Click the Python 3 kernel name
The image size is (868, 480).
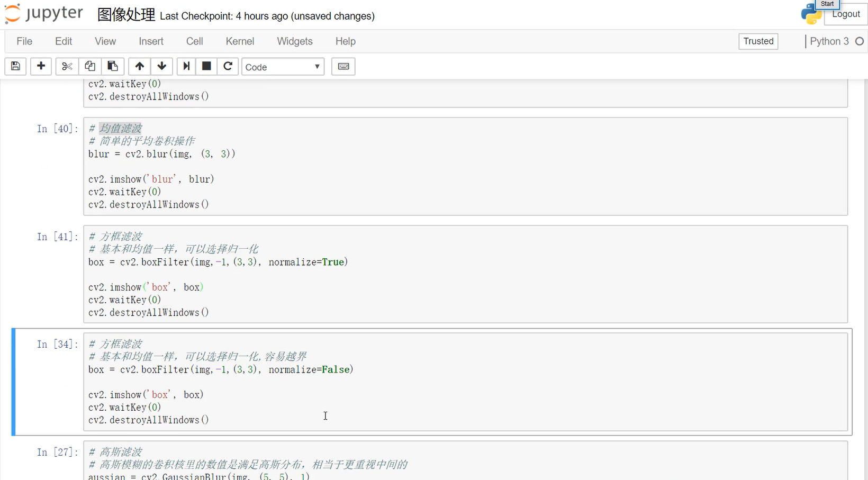[829, 41]
